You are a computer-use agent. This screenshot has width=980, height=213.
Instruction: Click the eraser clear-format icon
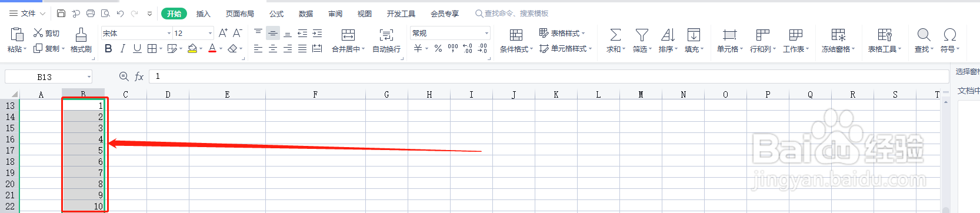click(x=232, y=48)
